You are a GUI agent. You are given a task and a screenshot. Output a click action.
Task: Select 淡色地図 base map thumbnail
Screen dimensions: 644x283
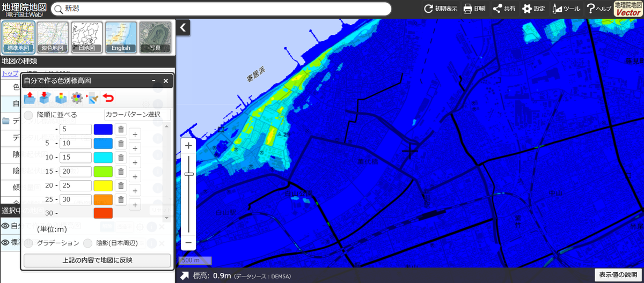coord(53,38)
